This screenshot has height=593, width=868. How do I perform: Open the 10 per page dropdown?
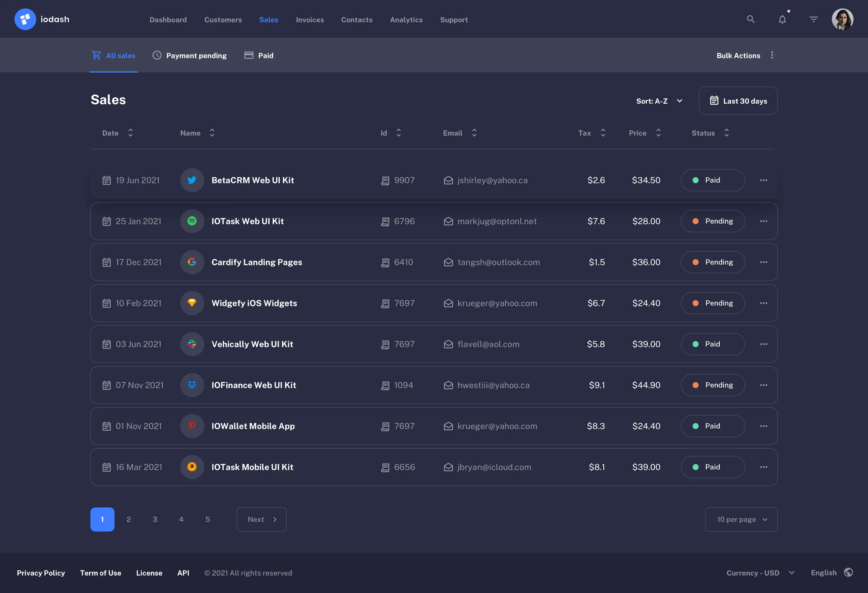[741, 519]
